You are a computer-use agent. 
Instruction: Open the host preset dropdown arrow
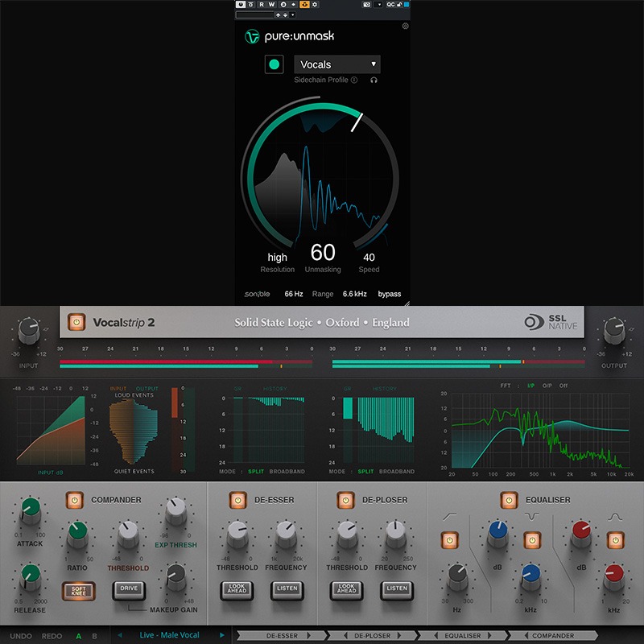(x=292, y=14)
